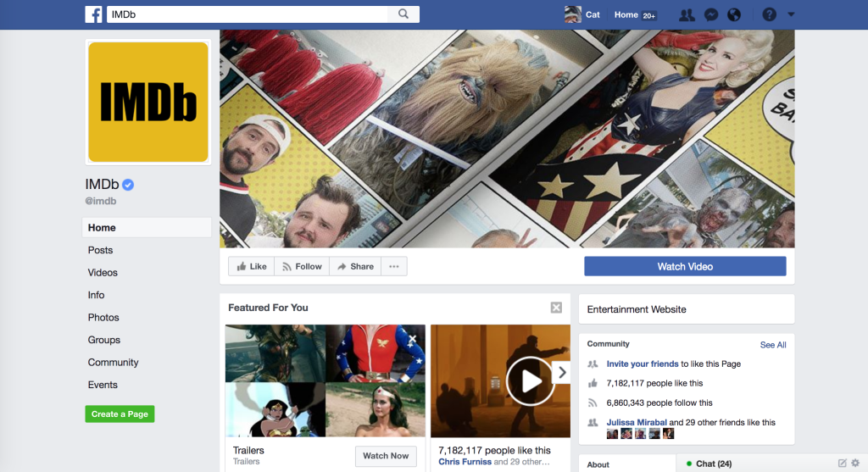The width and height of the screenshot is (868, 472).
Task: Open the Events section
Action: pyautogui.click(x=103, y=385)
